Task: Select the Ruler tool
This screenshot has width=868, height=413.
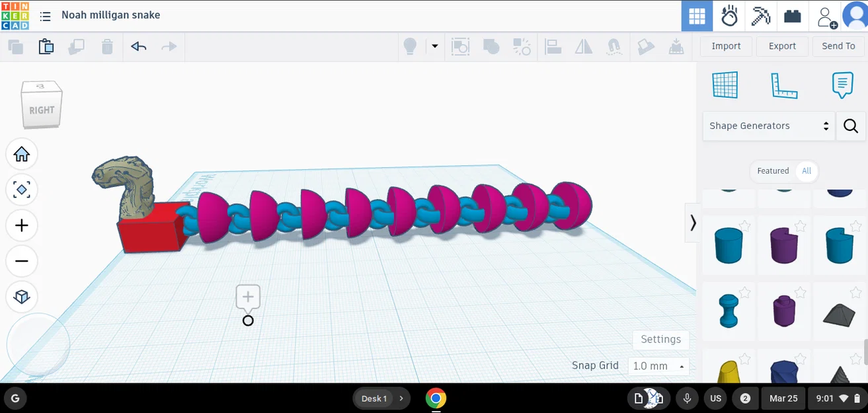Action: coord(784,85)
